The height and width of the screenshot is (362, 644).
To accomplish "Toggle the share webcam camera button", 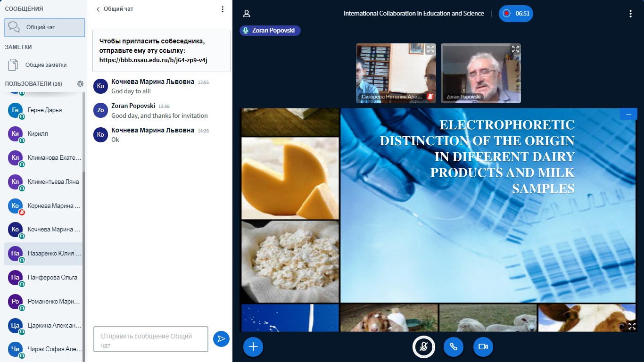I will pyautogui.click(x=483, y=347).
